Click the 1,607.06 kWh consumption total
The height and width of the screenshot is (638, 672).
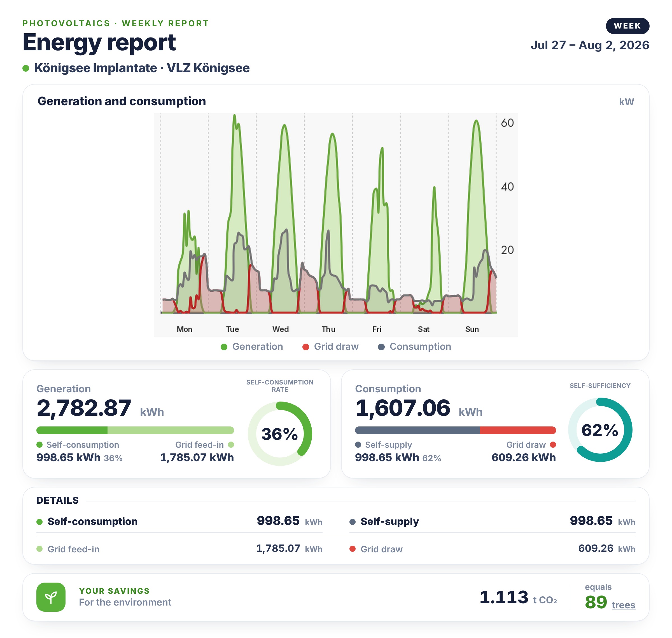tap(419, 409)
